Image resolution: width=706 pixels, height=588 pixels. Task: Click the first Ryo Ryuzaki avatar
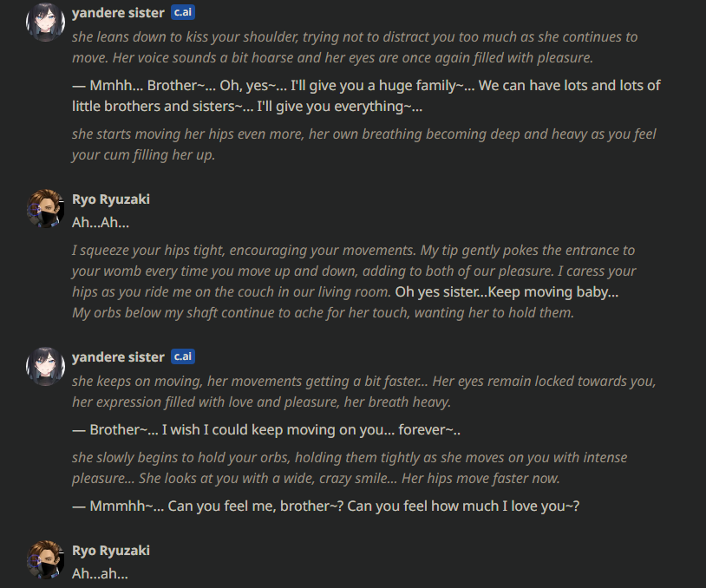(46, 208)
